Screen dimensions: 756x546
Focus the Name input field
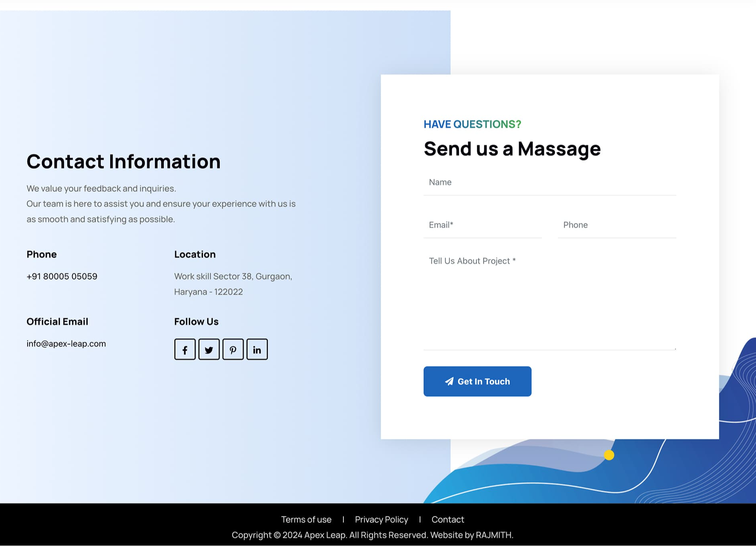(549, 183)
